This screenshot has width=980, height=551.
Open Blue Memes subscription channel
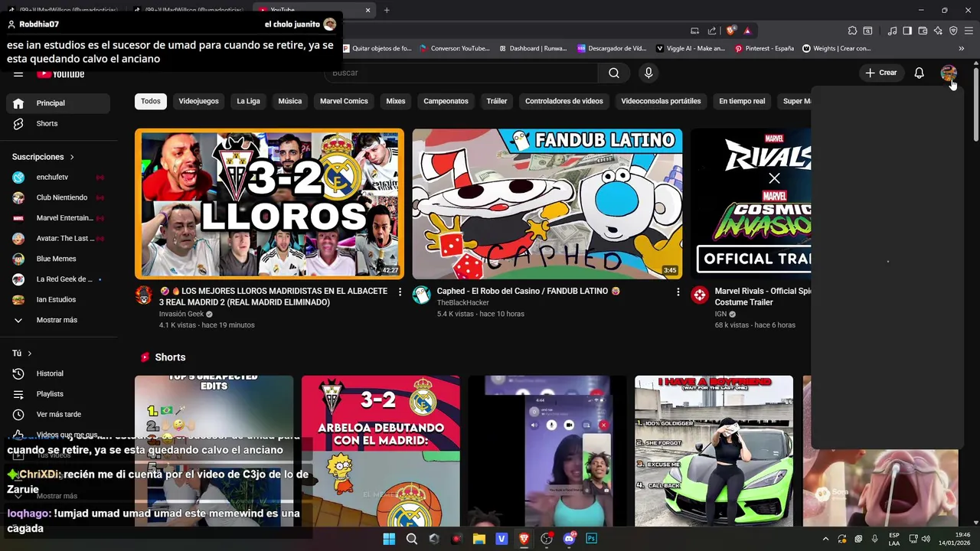58,259
